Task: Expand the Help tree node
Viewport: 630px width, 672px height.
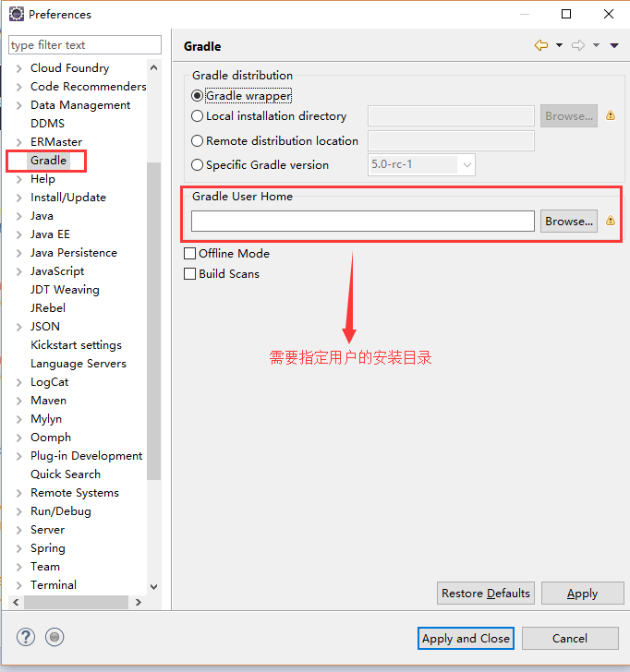Action: click(18, 179)
